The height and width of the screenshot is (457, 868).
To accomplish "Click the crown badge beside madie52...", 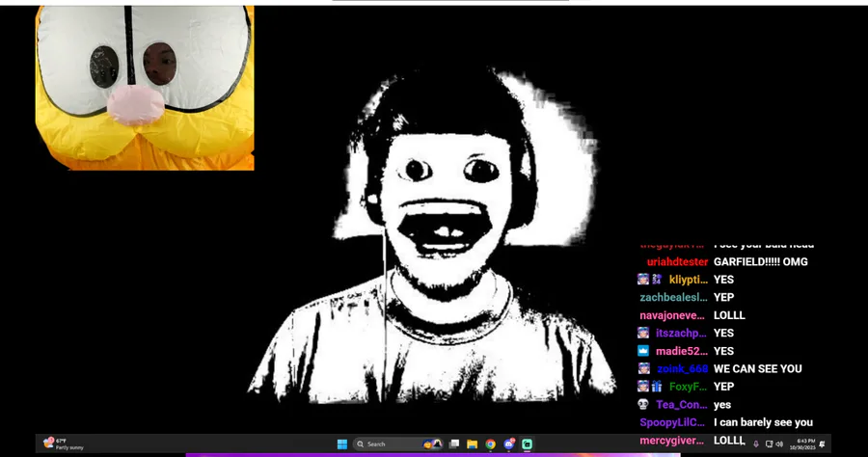I will (x=642, y=351).
